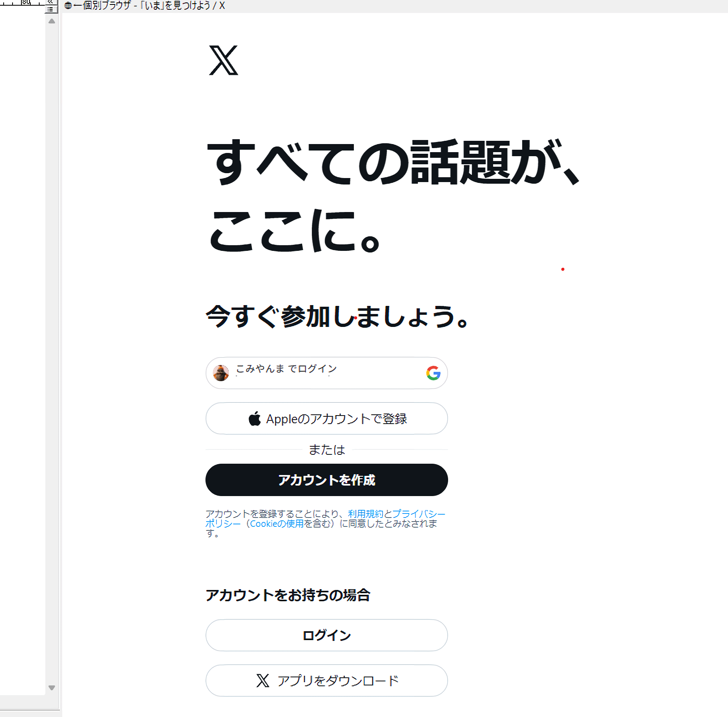Click the double-chevron collapse icon
This screenshot has height=717, width=728.
point(50,2)
